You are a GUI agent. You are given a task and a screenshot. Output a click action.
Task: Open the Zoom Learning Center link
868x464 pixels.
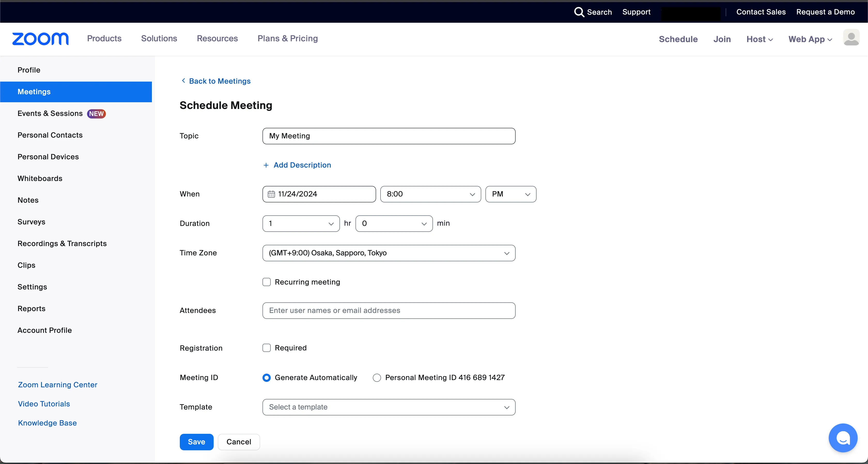[58, 385]
